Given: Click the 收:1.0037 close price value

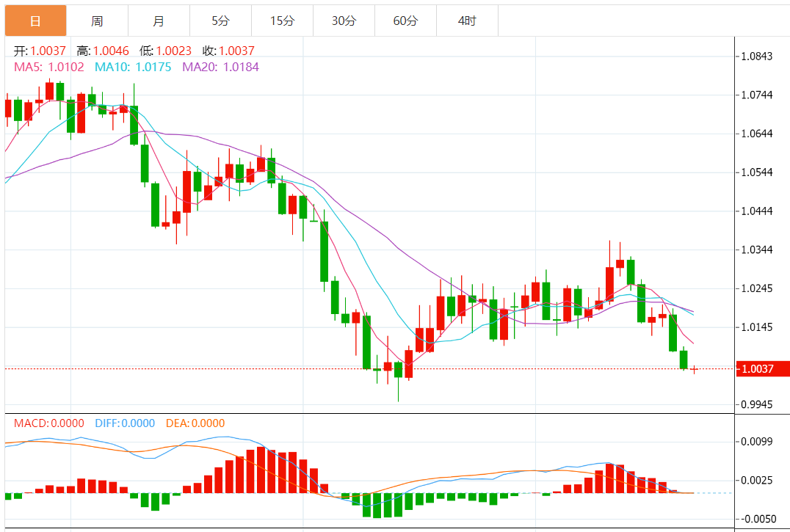Looking at the screenshot, I should (x=229, y=51).
